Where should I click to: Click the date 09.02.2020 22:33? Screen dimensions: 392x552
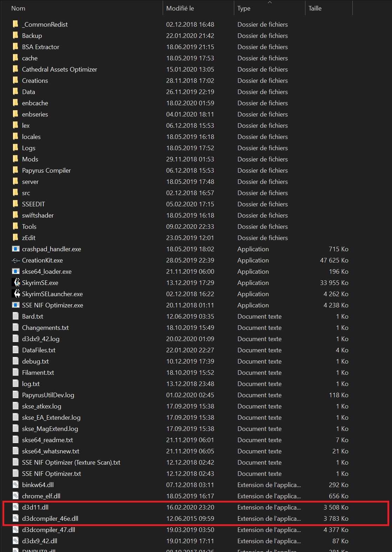point(190,226)
